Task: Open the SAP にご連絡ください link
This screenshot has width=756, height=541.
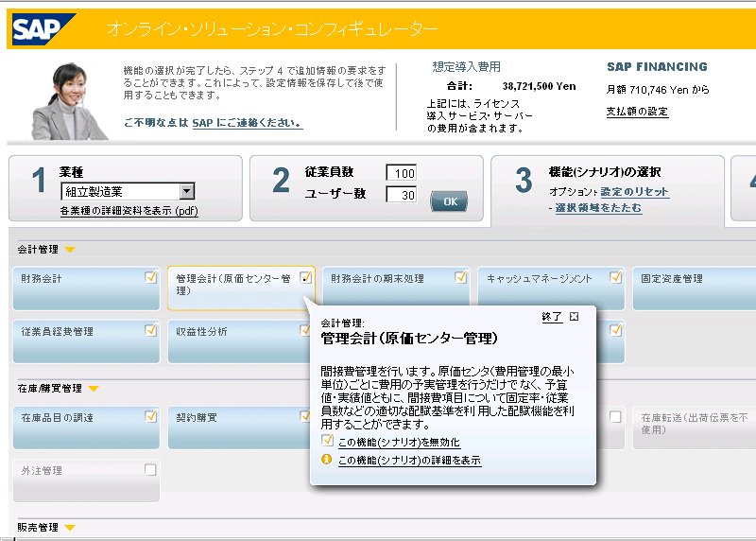Action: (x=248, y=123)
